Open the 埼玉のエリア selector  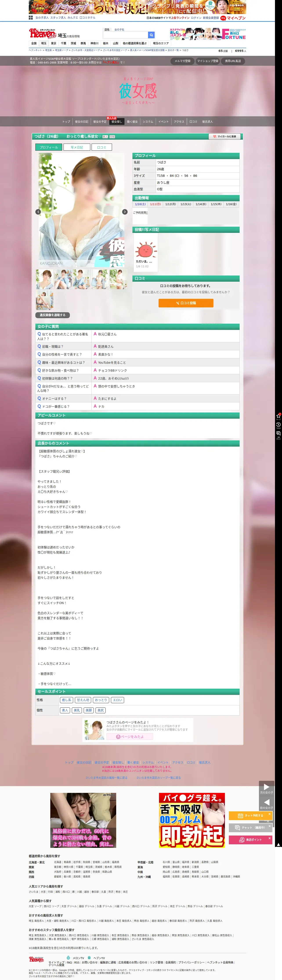tap(161, 43)
